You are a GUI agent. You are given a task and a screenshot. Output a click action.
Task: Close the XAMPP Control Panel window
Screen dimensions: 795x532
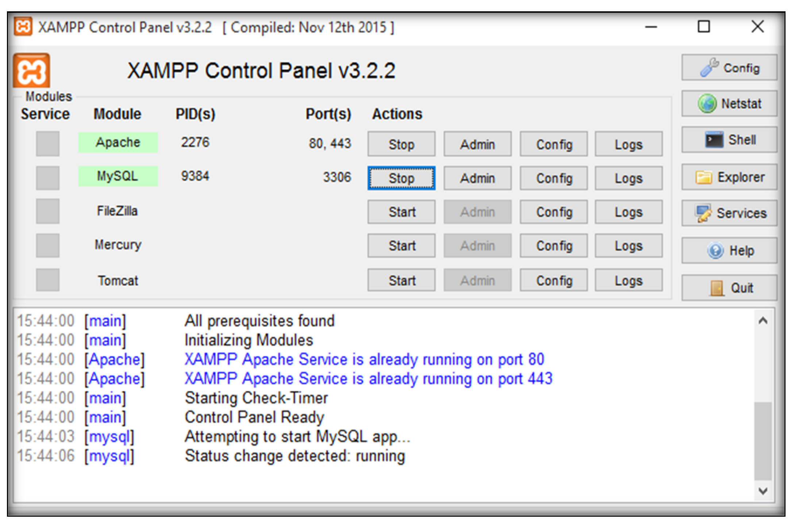click(x=758, y=27)
